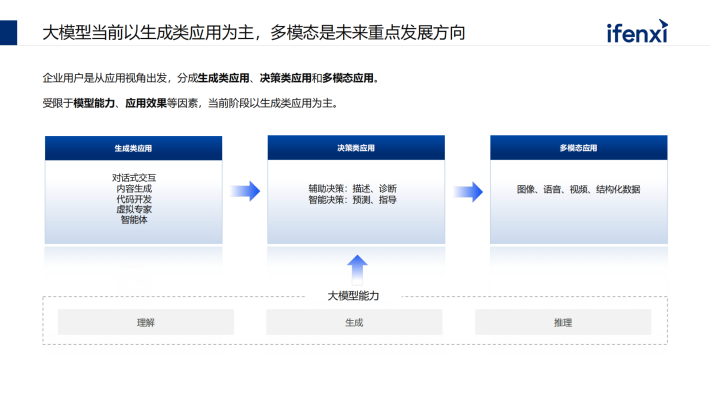Click the sentence starting with 企业用户是从应用视角出发
Viewport: 710px width, 399px height.
(211, 78)
